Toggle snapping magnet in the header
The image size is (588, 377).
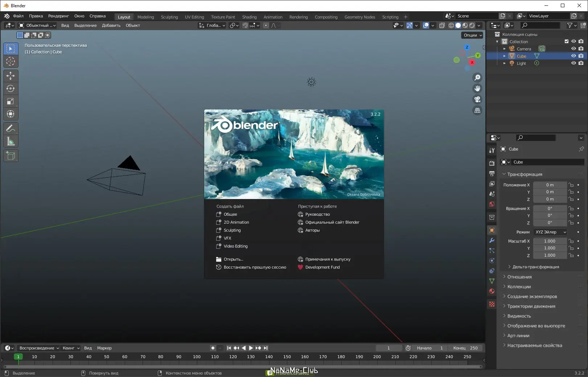[245, 25]
